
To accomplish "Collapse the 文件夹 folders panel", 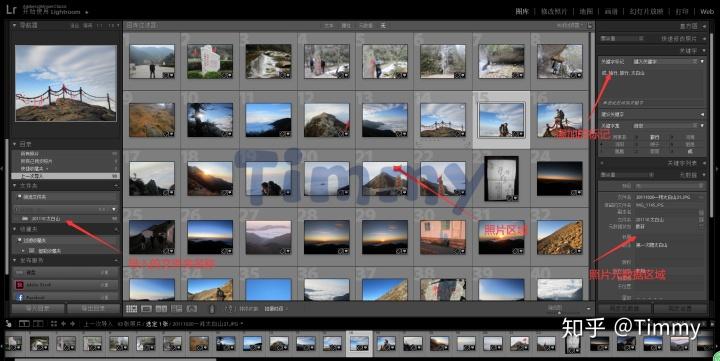I will click(x=15, y=186).
